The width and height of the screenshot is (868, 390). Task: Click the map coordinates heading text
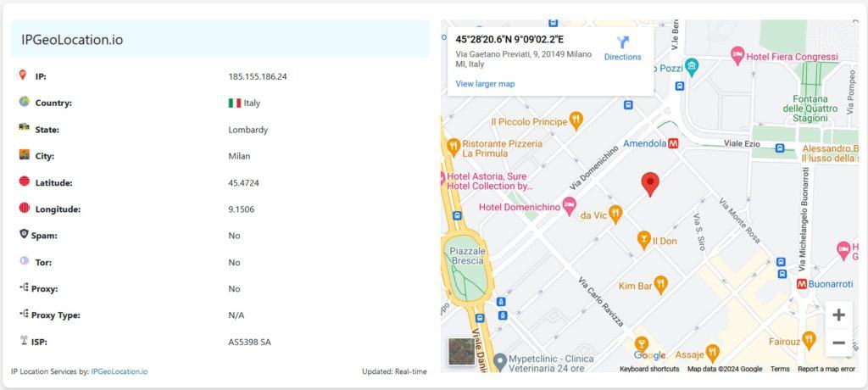(x=509, y=39)
